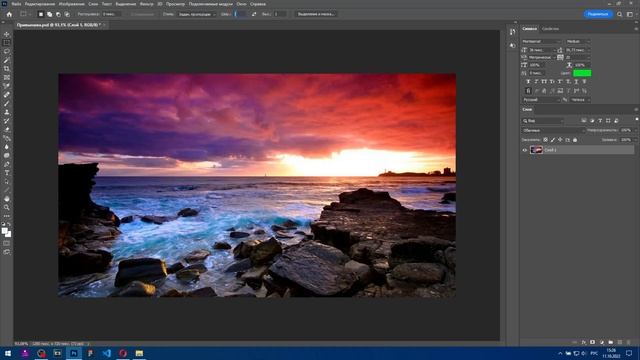
Task: Select the Lasso tool
Action: 7,51
